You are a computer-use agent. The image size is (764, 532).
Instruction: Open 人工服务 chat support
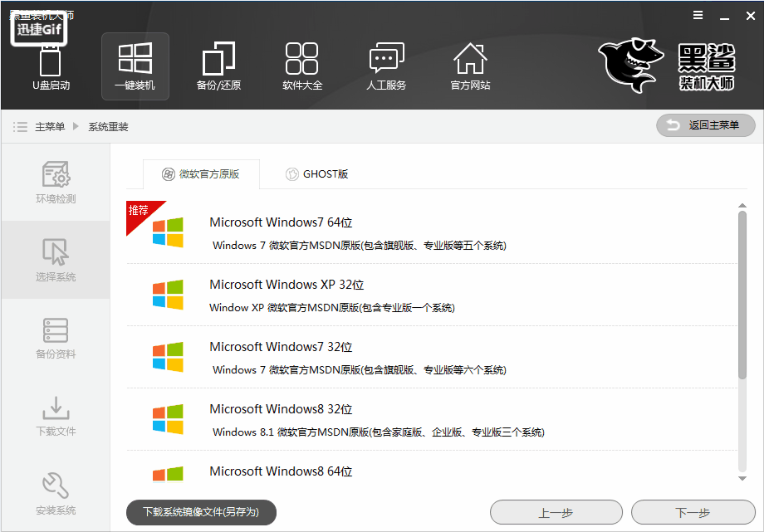[386, 66]
